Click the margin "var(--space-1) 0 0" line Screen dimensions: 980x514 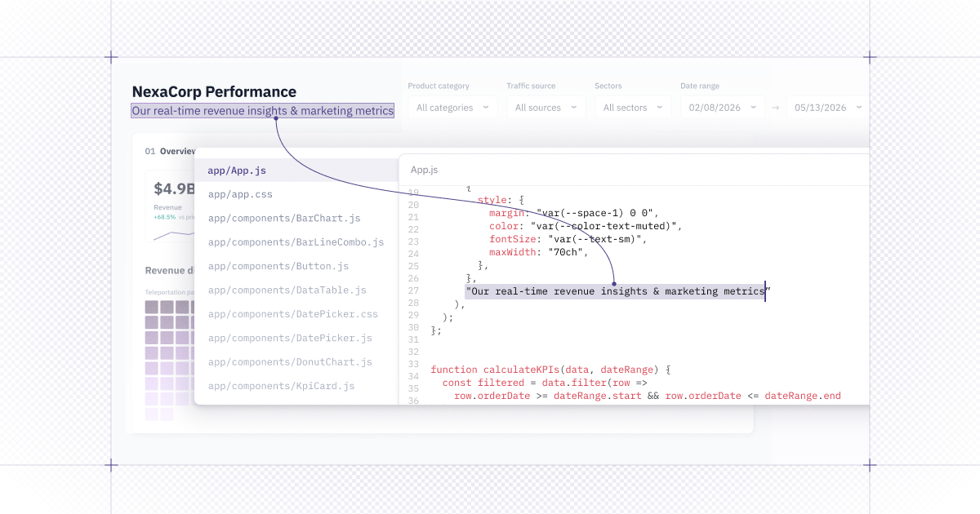574,213
